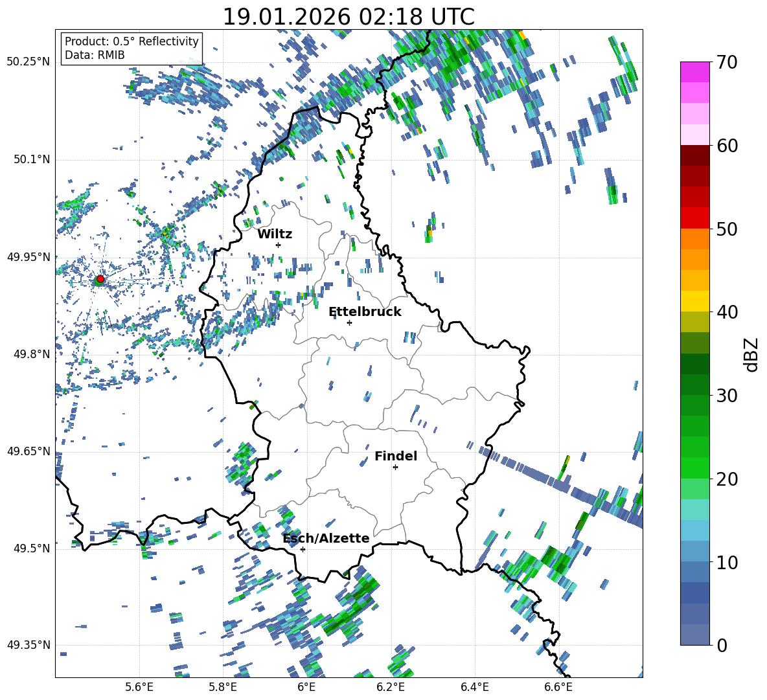This screenshot has width=767, height=700.
Task: Click the light blue colorbar segment above 10
Action: (694, 530)
